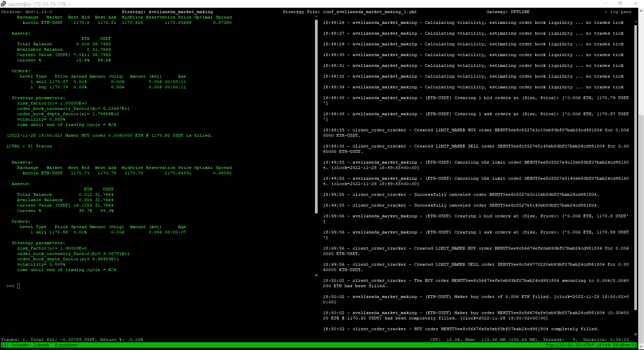Select tmux window '1:bash'
Viewport: 644px width, 350px height.
(x=41, y=345)
